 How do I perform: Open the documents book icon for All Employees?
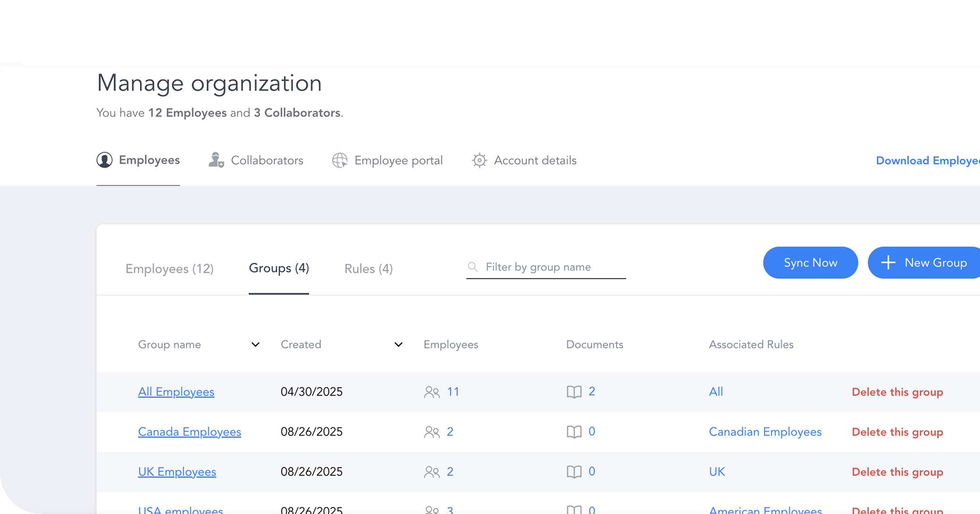coord(574,392)
